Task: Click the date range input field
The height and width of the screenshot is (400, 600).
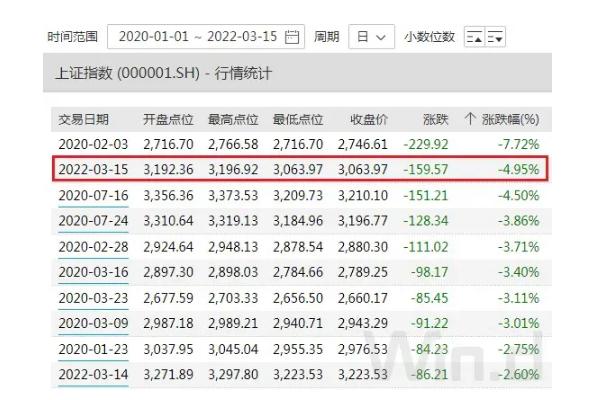Action: click(206, 37)
